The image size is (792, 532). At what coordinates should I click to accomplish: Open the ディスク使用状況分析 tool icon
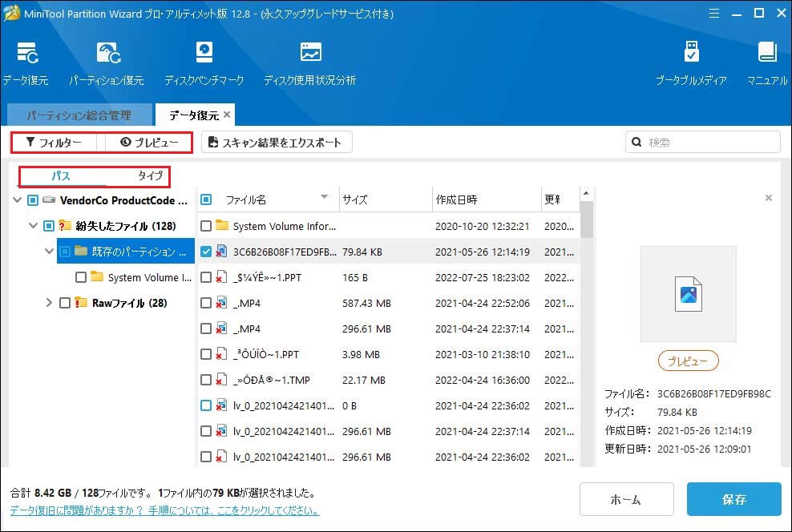pyautogui.click(x=311, y=52)
